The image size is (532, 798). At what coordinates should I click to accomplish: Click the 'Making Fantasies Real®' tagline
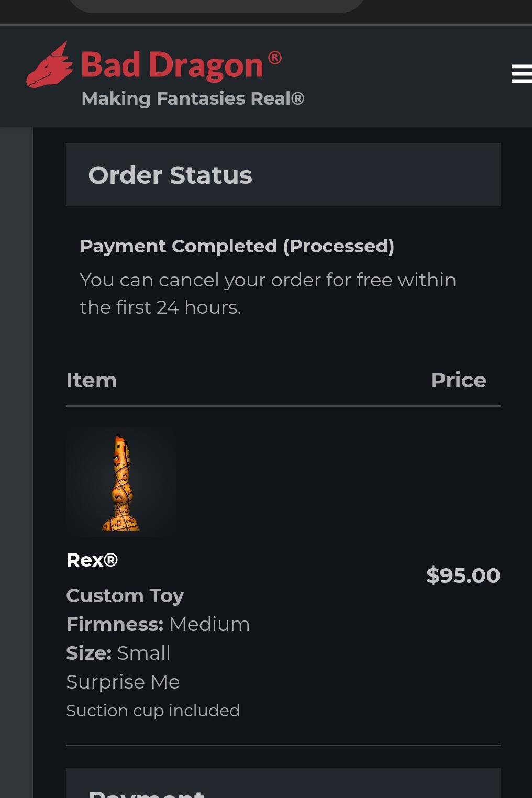point(193,97)
